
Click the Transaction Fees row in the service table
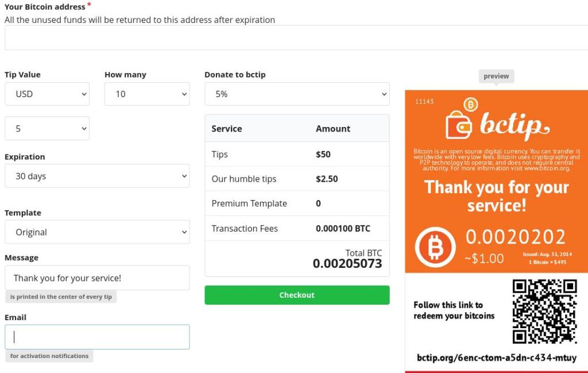(x=297, y=228)
